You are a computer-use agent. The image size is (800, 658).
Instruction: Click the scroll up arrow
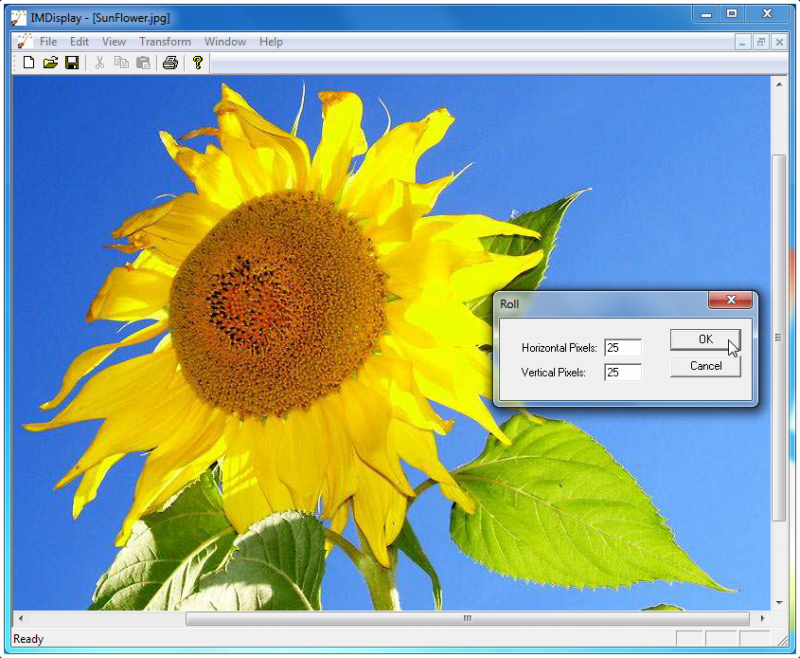[779, 84]
